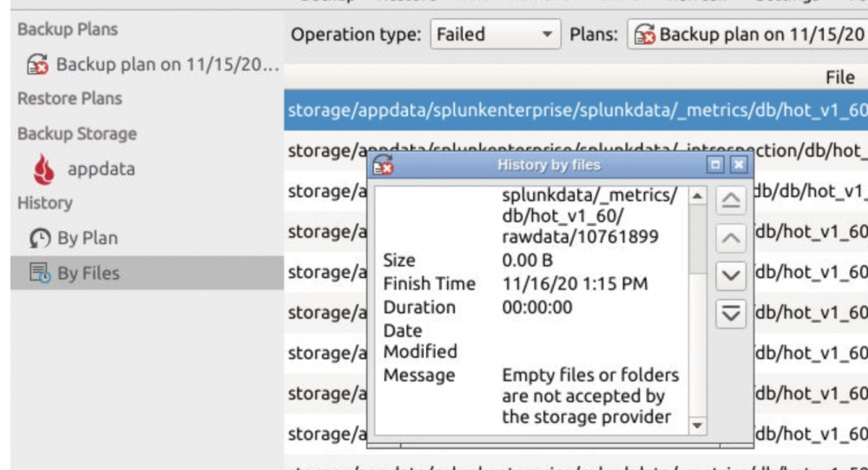Open the appdata storage flame icon
The width and height of the screenshot is (868, 470).
tap(43, 169)
